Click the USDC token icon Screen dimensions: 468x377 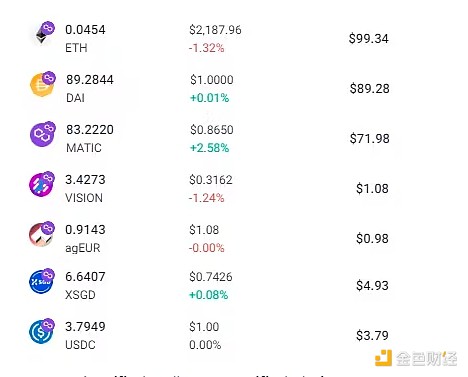[42, 331]
